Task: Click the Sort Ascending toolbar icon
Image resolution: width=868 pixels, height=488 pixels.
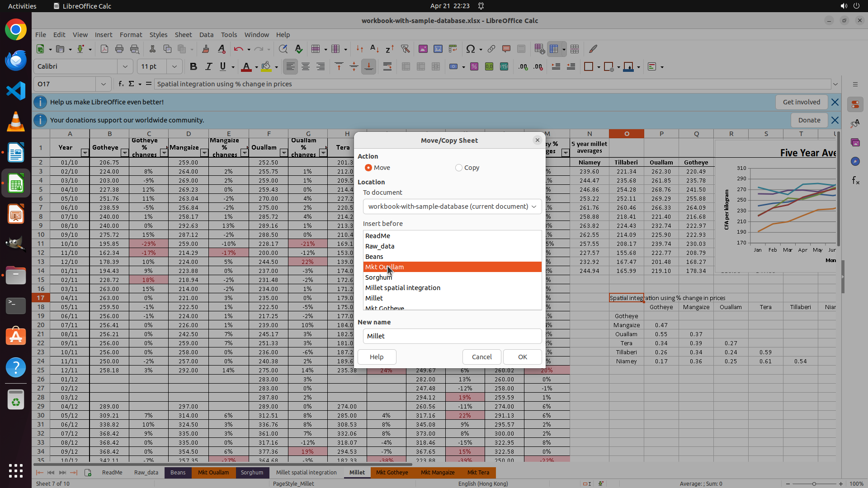Action: pyautogui.click(x=374, y=49)
